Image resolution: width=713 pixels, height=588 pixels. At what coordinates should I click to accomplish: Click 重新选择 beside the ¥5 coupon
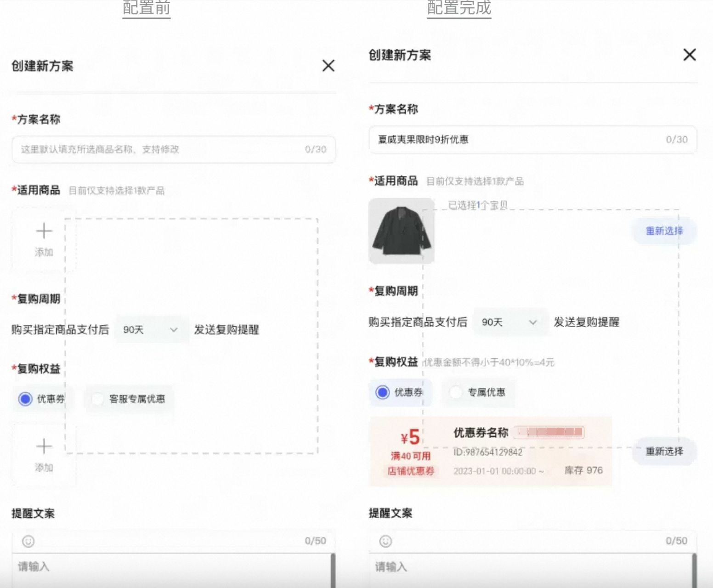point(664,451)
